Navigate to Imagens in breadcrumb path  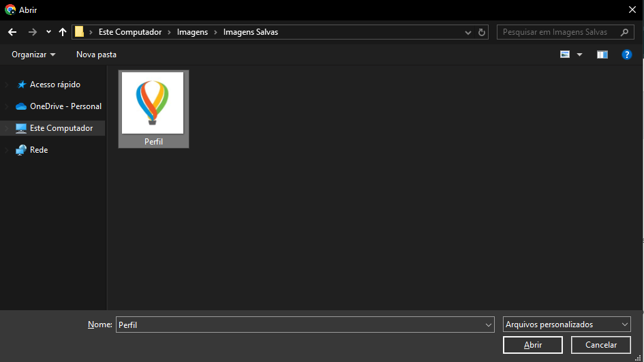(192, 32)
